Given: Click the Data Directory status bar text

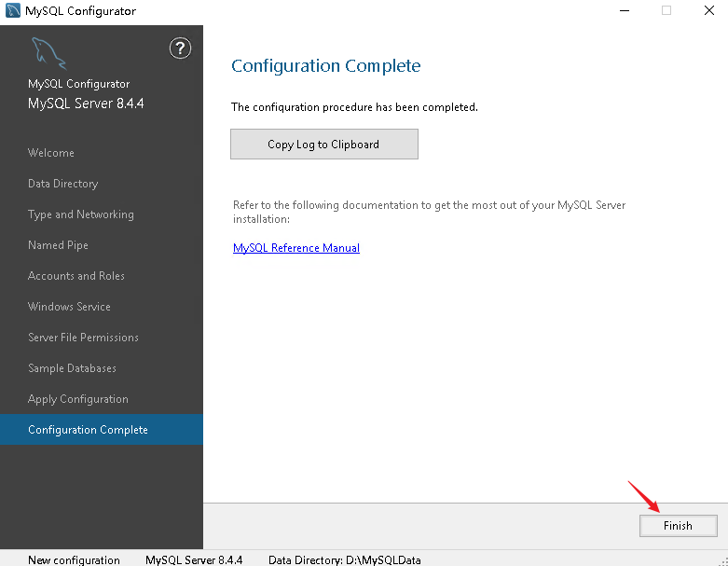Looking at the screenshot, I should tap(345, 560).
